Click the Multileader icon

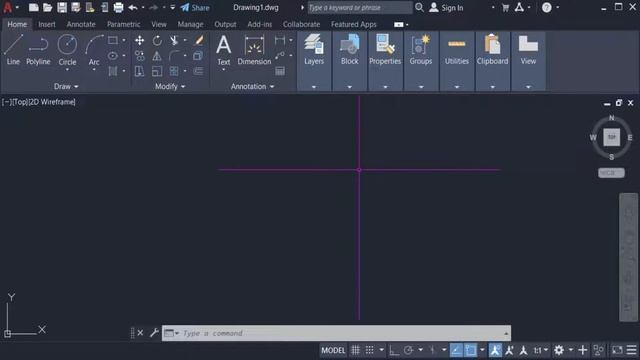click(280, 56)
